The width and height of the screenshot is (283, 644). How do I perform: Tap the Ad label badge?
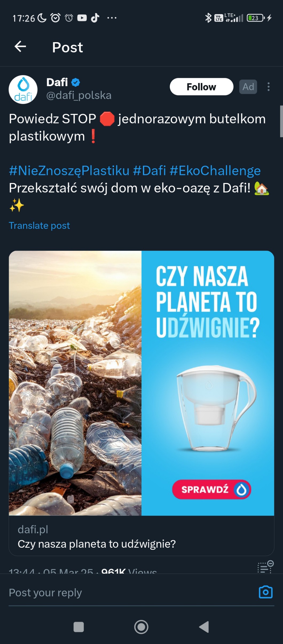tap(248, 87)
